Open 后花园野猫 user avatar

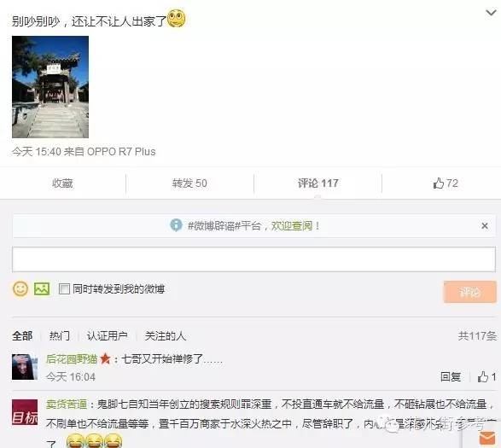(25, 367)
